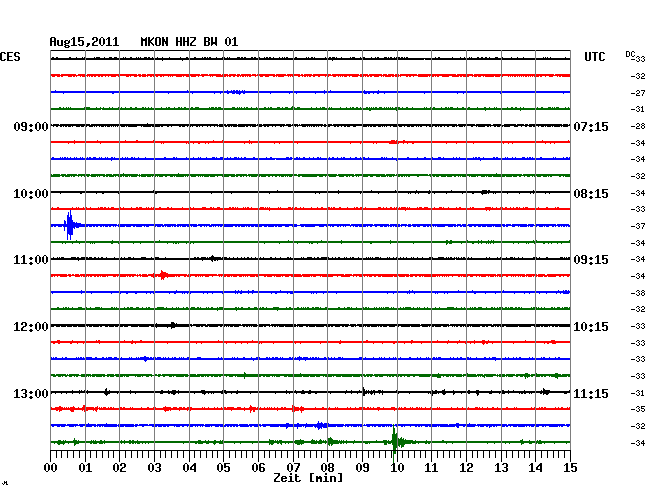650x494 pixels.
Task: Click x-axis minute label 06
Action: 258,467
